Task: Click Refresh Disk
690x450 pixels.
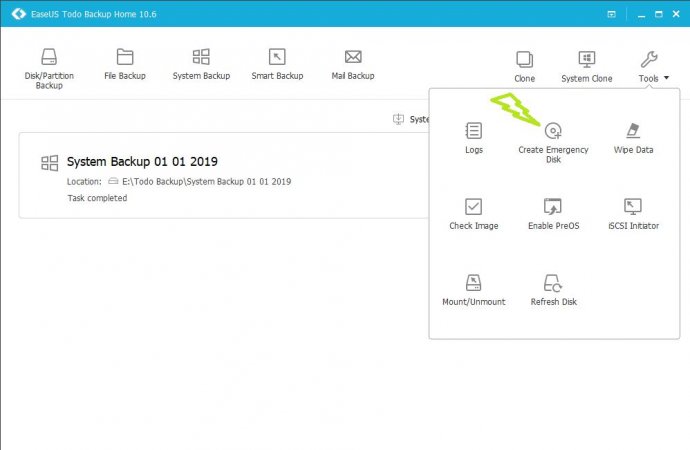Action: (x=553, y=290)
